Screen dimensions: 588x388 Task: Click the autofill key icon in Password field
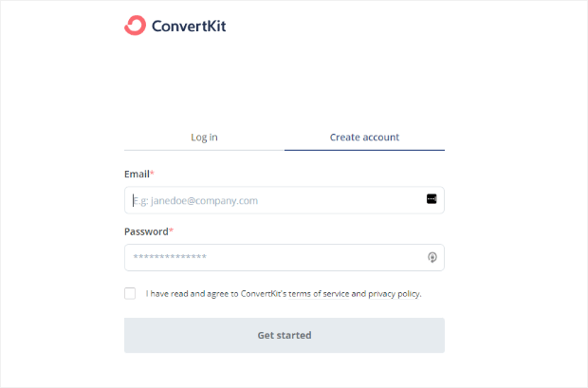[x=432, y=257]
